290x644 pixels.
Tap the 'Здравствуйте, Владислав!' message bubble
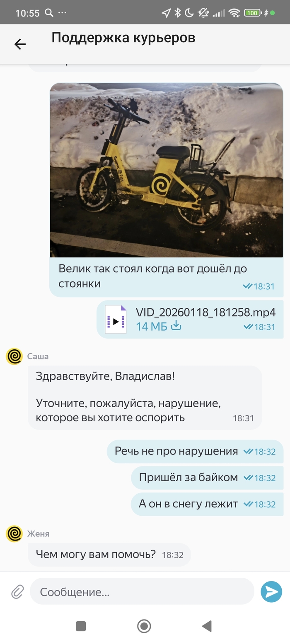click(145, 397)
